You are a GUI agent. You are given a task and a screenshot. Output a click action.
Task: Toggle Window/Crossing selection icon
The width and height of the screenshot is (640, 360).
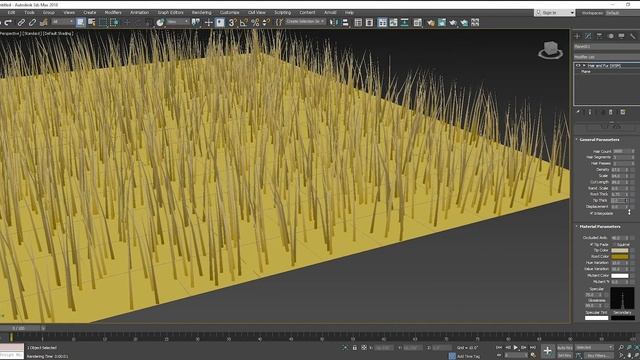click(x=114, y=22)
